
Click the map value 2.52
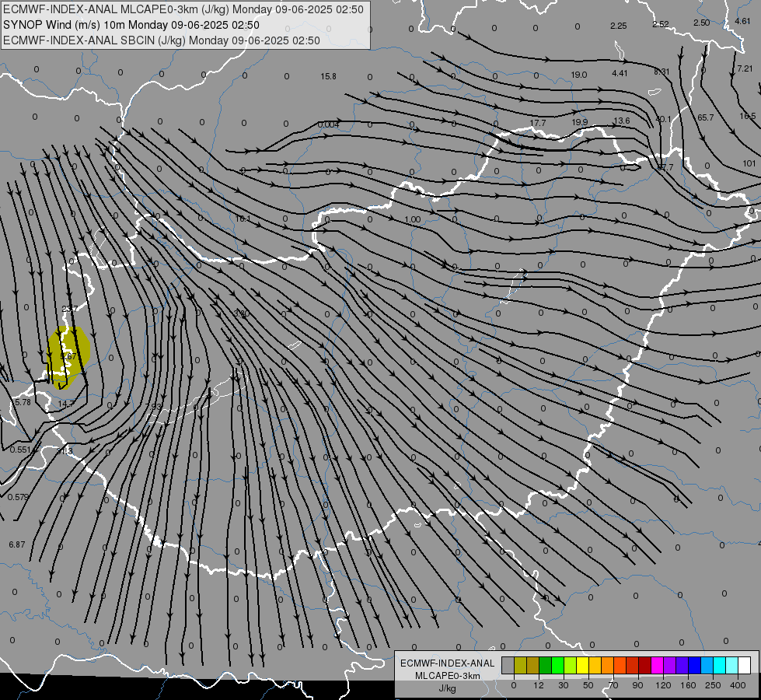click(x=661, y=24)
